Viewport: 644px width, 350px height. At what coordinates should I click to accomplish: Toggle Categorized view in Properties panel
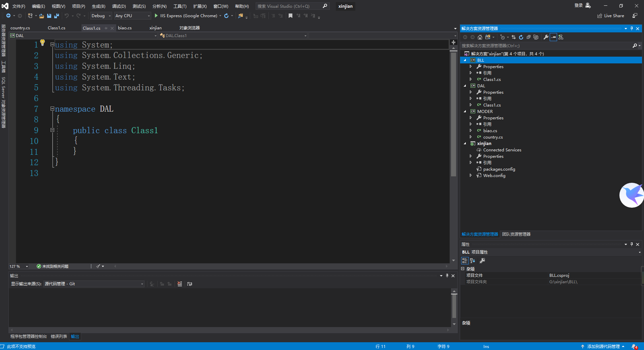coord(465,261)
